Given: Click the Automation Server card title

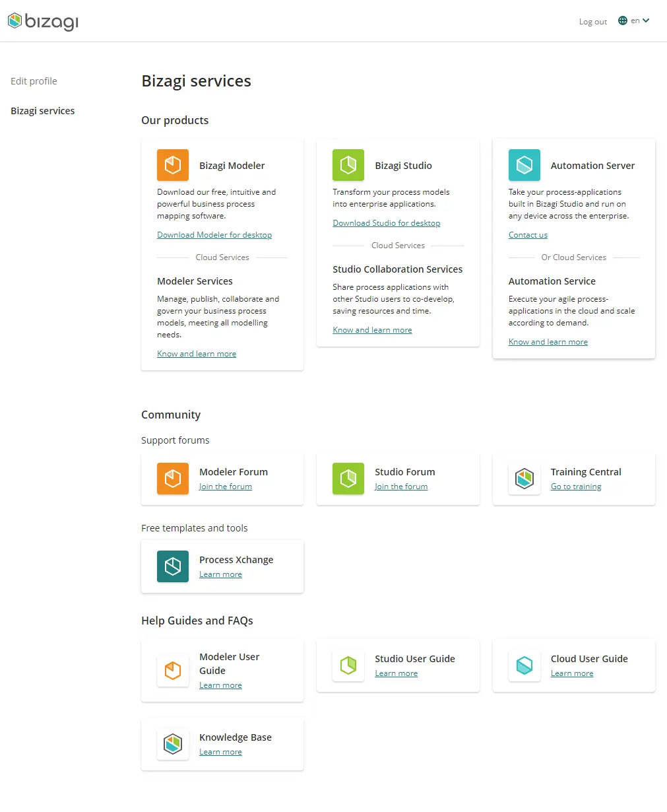Looking at the screenshot, I should [x=592, y=166].
